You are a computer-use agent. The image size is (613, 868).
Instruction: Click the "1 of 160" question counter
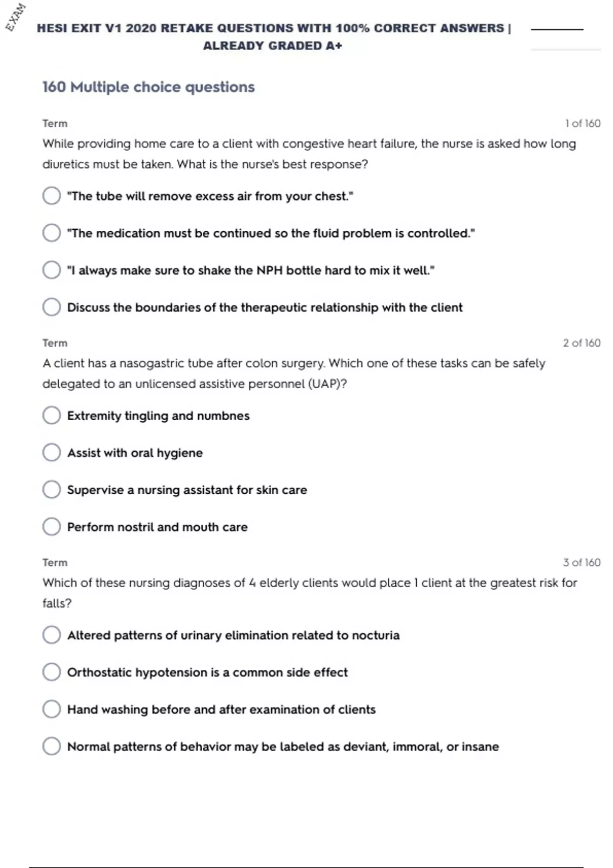(582, 124)
